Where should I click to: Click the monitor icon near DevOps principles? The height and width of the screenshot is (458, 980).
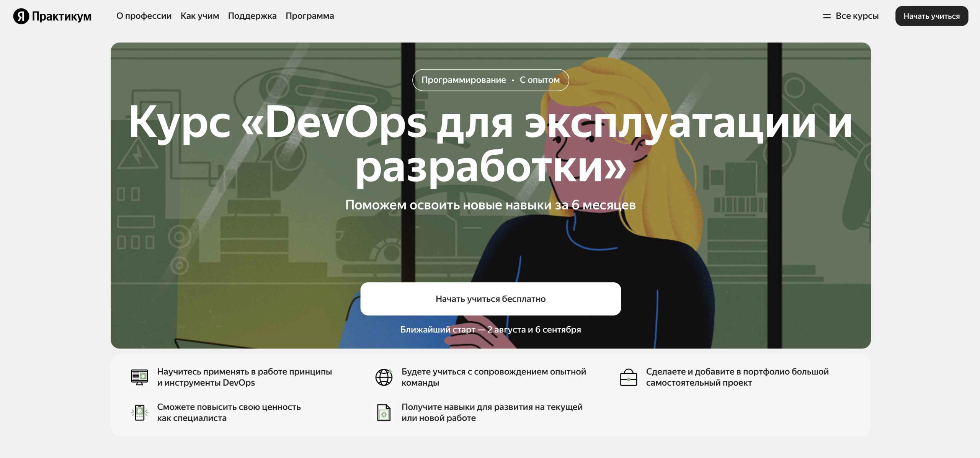click(x=139, y=377)
